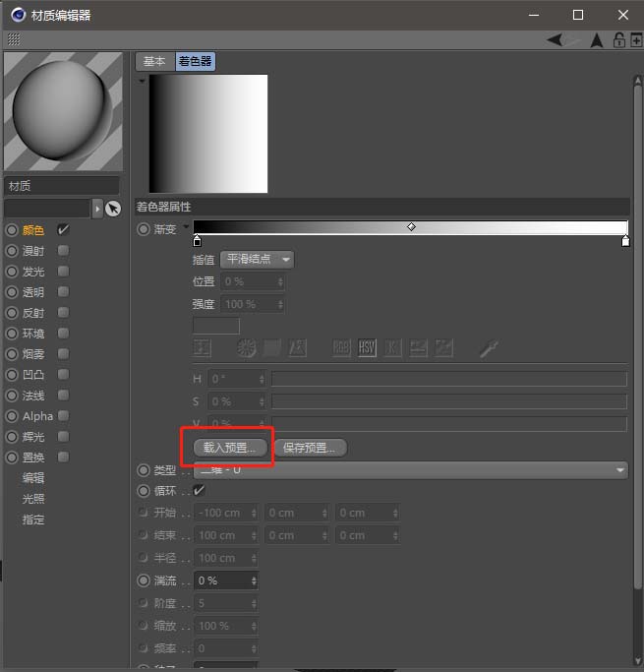Screen dimensions: 644x672
Task: Click the 开始 first value stepper
Action: (254, 513)
